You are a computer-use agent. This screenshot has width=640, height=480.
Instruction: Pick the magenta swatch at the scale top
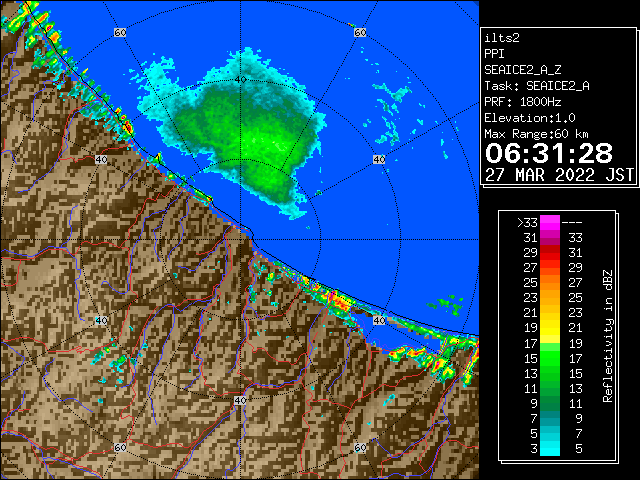coord(550,223)
